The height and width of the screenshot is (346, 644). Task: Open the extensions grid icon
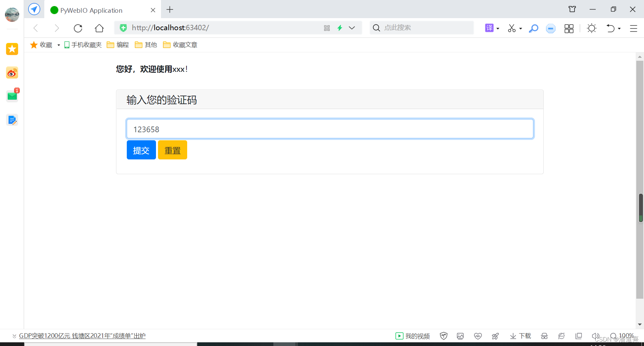click(569, 29)
